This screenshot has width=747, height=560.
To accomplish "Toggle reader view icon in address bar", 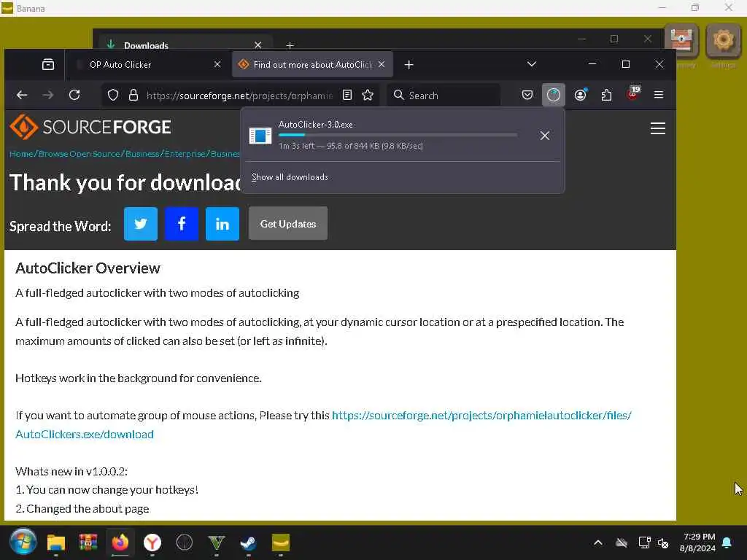I will (x=347, y=96).
